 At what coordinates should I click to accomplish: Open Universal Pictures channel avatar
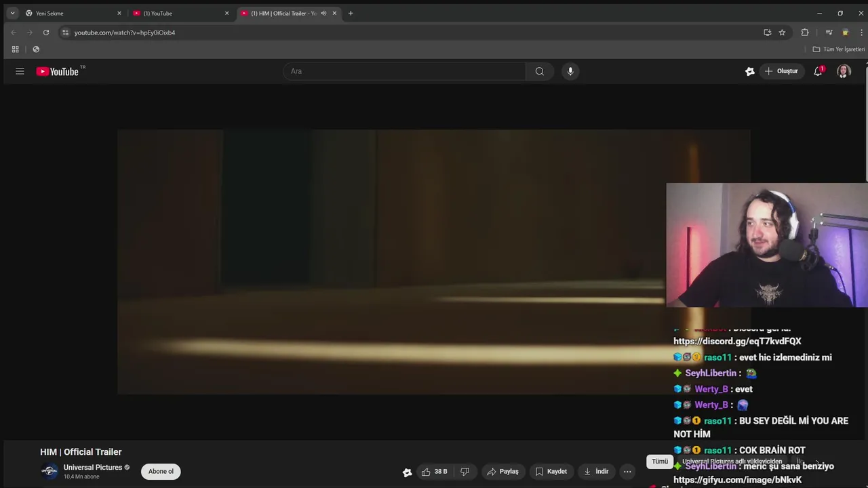pyautogui.click(x=49, y=472)
